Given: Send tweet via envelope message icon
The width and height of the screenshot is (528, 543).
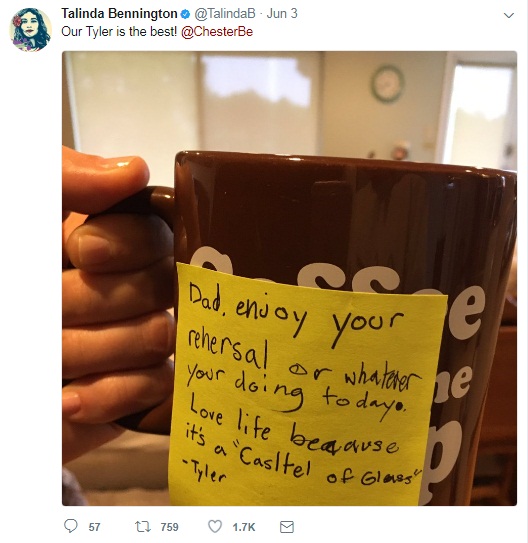Looking at the screenshot, I should point(287,527).
